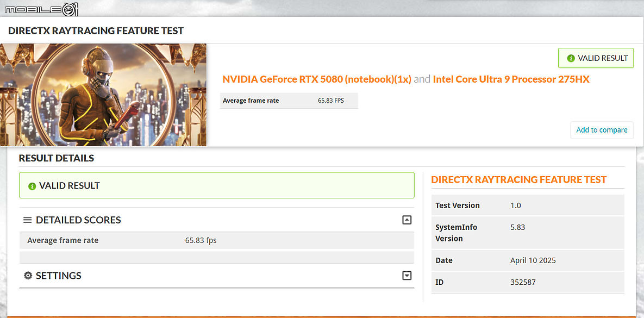Click the VALID RESULT badge at top right

[596, 58]
